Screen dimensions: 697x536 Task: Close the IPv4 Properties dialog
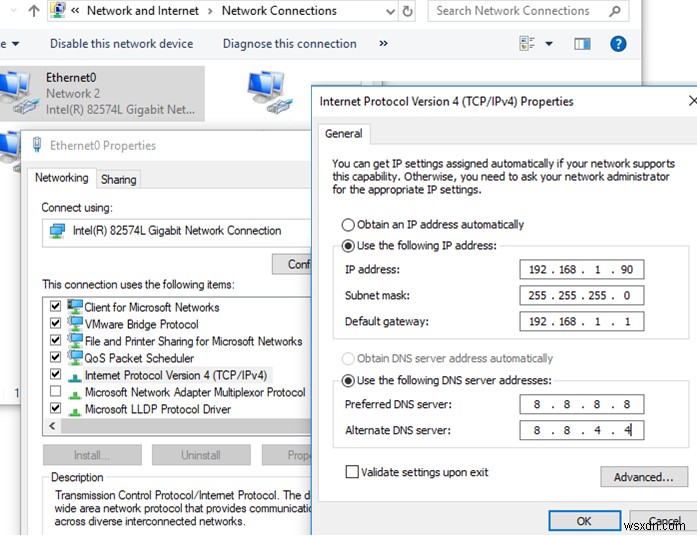693,101
